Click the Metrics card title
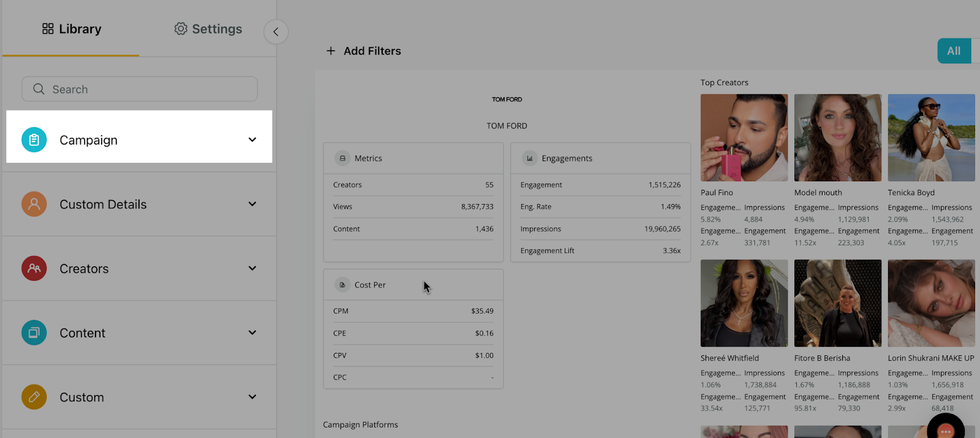The height and width of the screenshot is (438, 980). (x=368, y=158)
